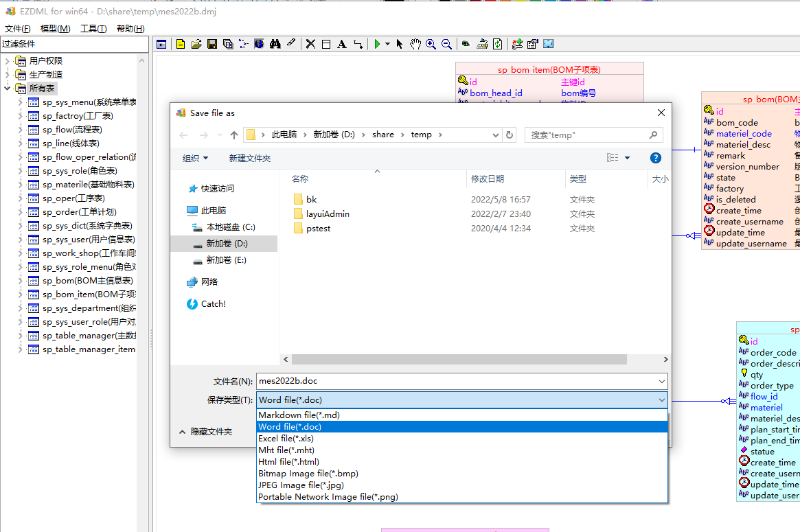800x532 pixels.
Task: Click 隐藏文件夹 to hide folders
Action: (x=206, y=432)
